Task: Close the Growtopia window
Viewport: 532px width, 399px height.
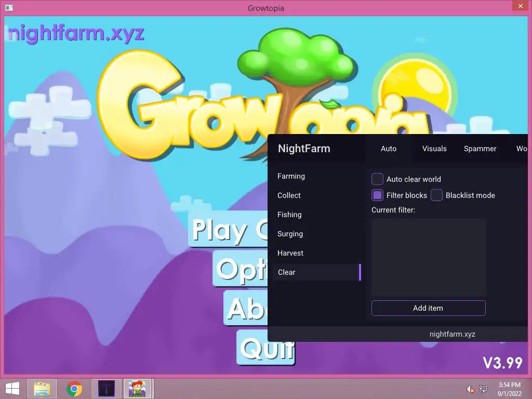Action: tap(521, 6)
